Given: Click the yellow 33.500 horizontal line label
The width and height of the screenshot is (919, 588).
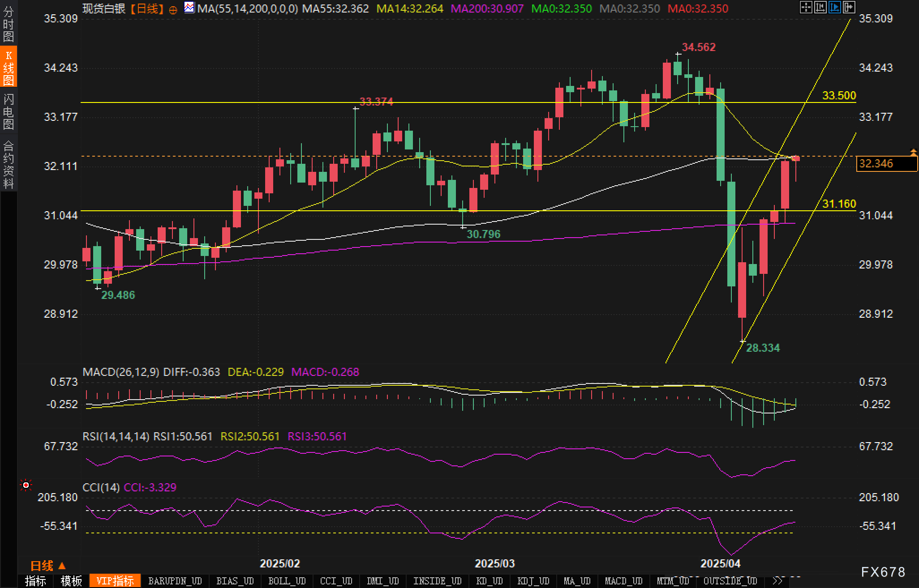Looking at the screenshot, I should pyautogui.click(x=839, y=95).
